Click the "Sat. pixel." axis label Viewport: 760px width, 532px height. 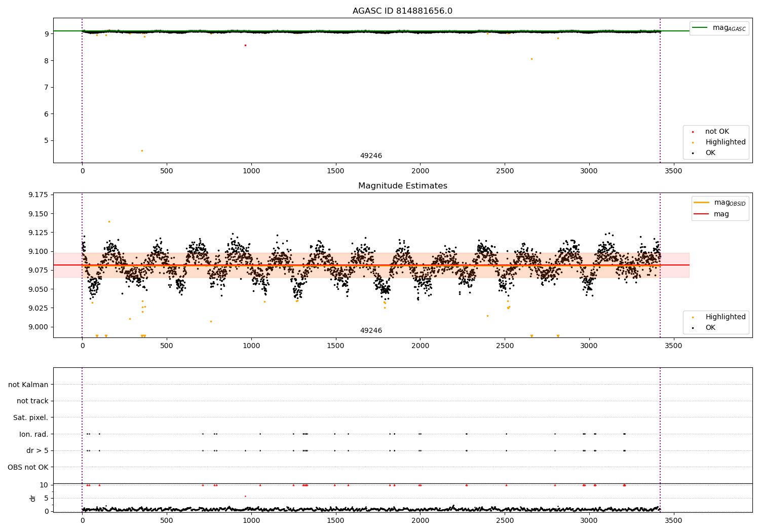[x=31, y=418]
